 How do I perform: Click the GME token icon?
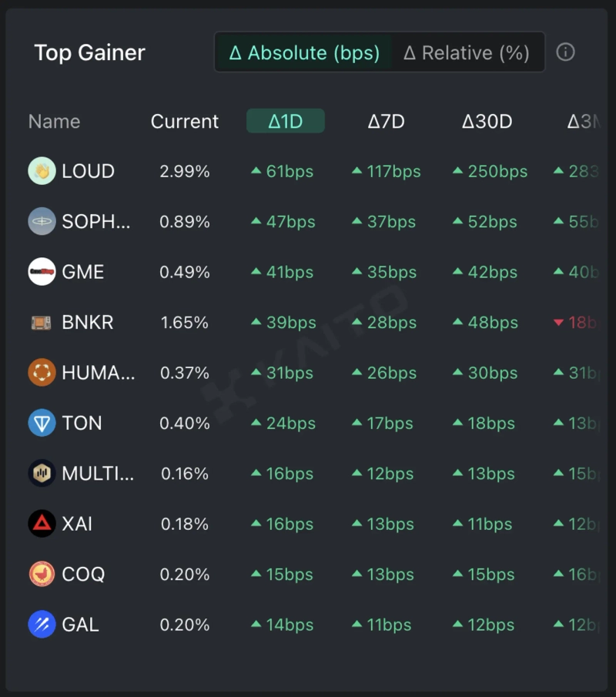pos(42,272)
